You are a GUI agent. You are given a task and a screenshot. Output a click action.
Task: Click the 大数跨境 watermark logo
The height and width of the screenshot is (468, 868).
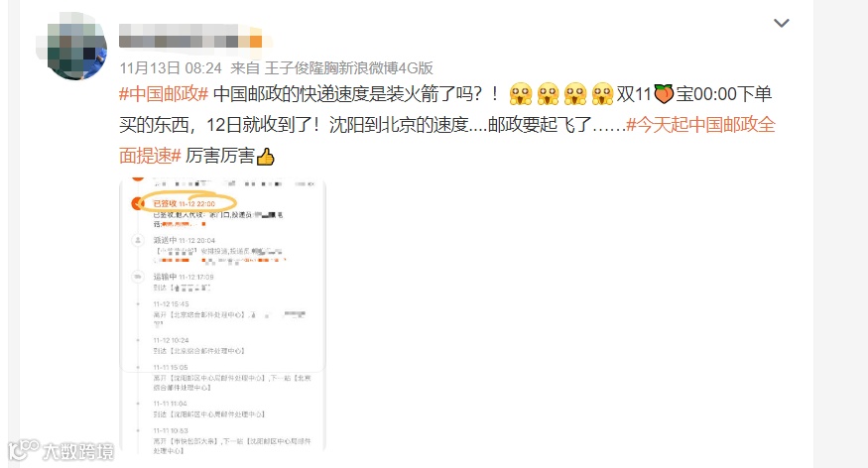(61, 451)
